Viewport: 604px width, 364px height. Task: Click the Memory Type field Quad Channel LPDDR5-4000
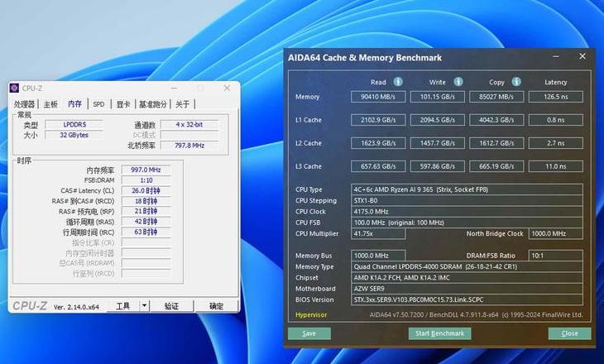click(x=467, y=266)
